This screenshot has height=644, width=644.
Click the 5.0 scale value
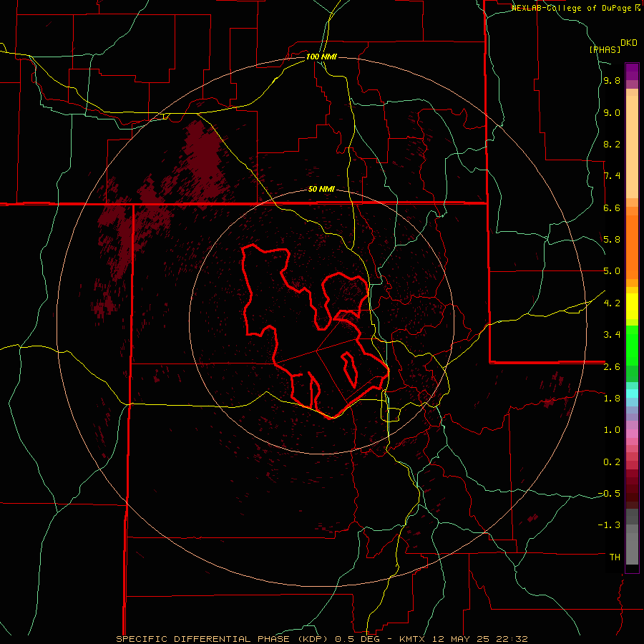612,271
